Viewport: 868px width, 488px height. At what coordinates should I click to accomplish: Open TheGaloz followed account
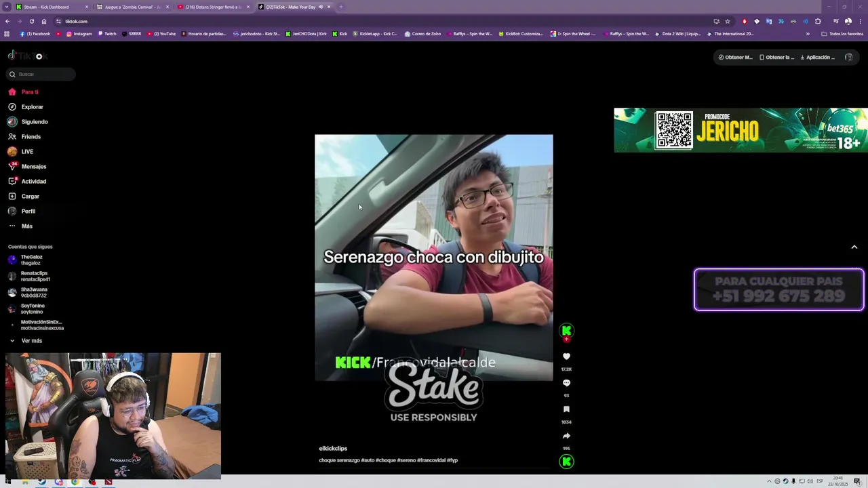click(26, 260)
